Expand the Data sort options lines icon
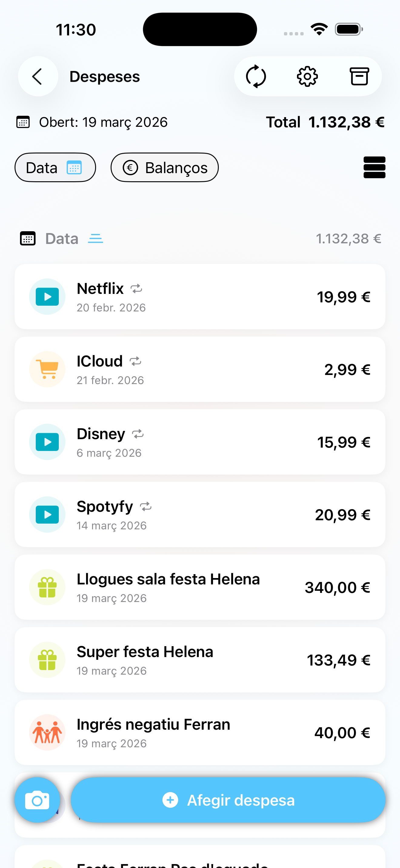 95,238
